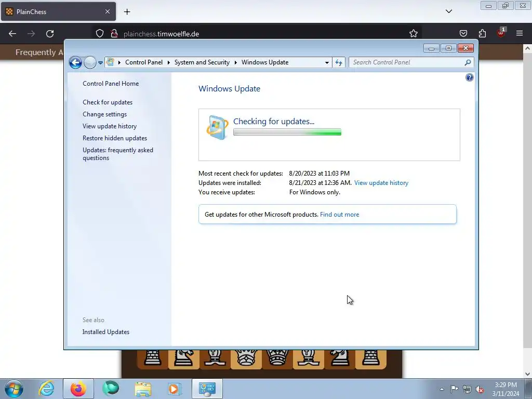
Task: Bookmark this page with star icon
Action: click(413, 34)
